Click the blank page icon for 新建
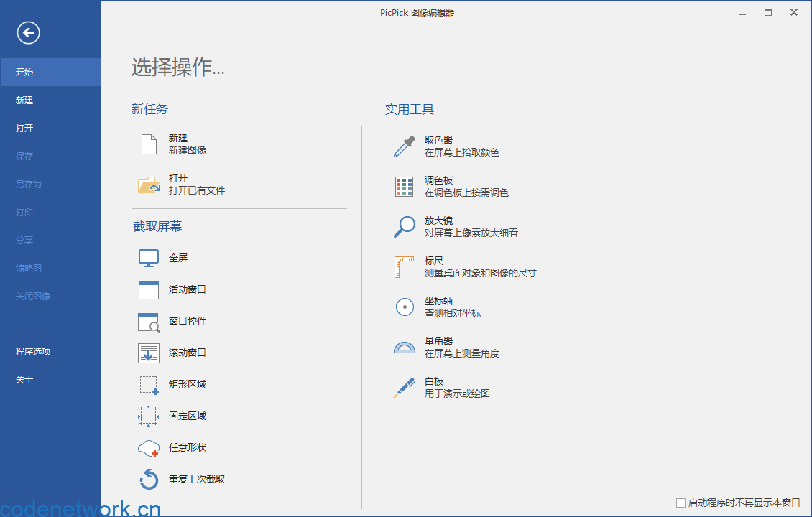Image resolution: width=812 pixels, height=517 pixels. (149, 144)
